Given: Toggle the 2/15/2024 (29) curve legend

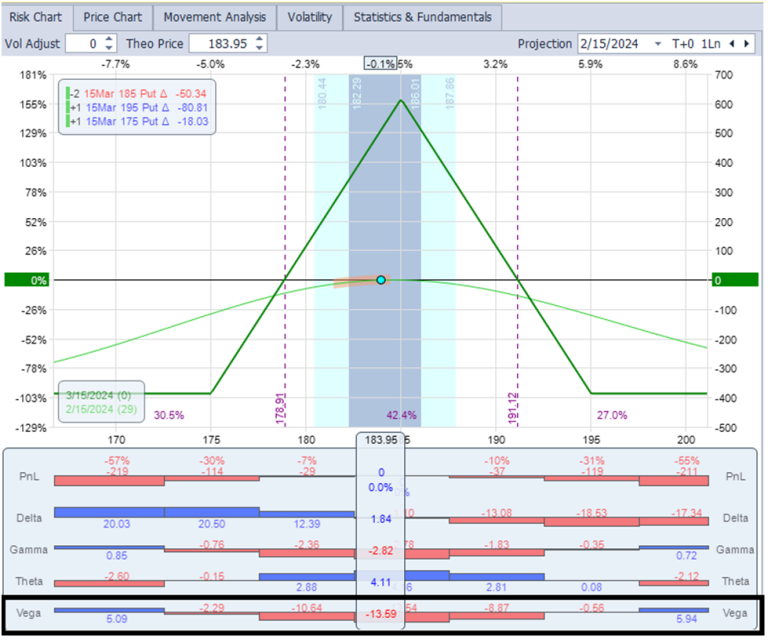Looking at the screenshot, I should [x=101, y=411].
